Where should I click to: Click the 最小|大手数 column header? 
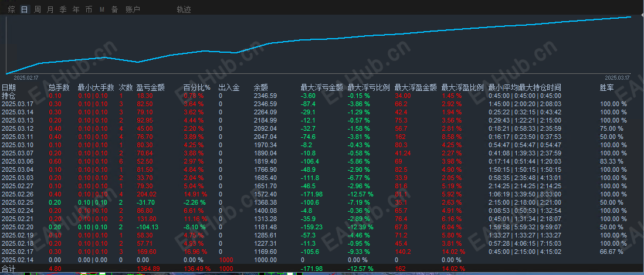click(96, 87)
